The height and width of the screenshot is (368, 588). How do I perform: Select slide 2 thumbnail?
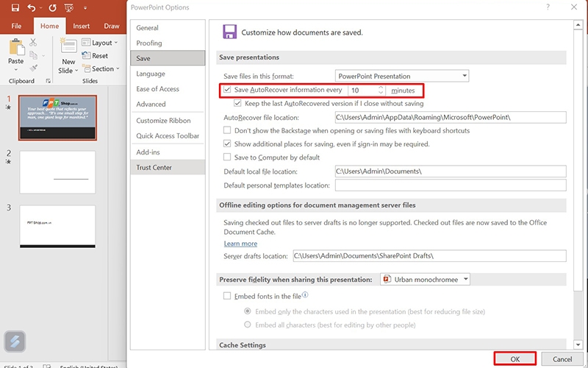point(57,172)
